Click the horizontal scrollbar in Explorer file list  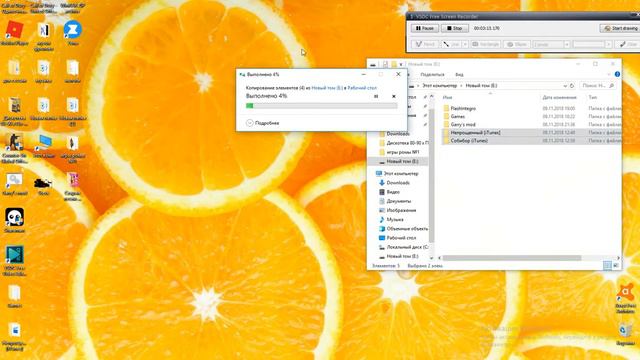(x=512, y=258)
